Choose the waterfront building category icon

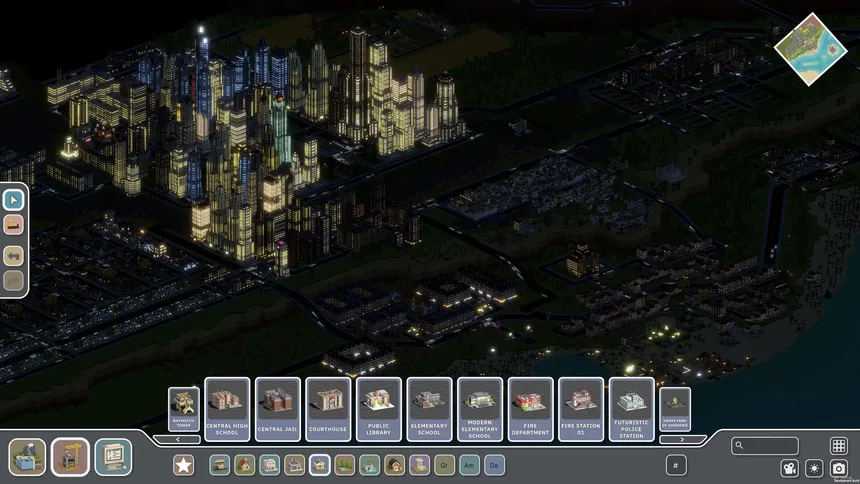[370, 465]
